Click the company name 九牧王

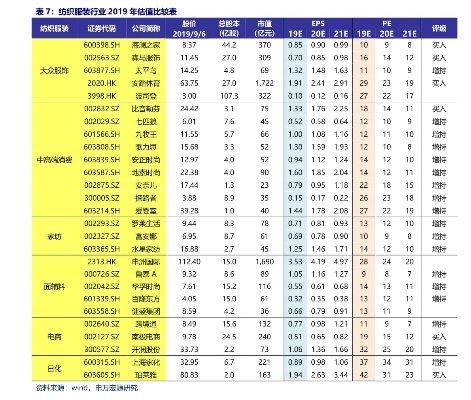[x=146, y=134]
